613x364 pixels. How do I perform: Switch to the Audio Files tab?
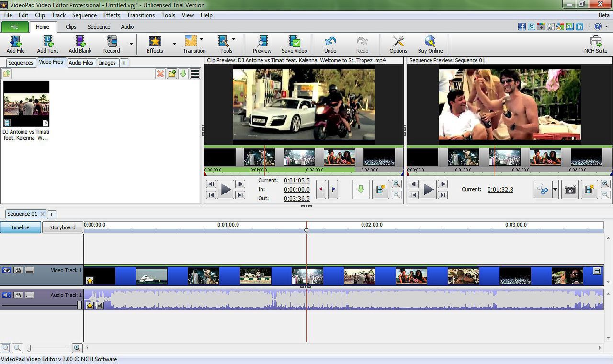[81, 63]
